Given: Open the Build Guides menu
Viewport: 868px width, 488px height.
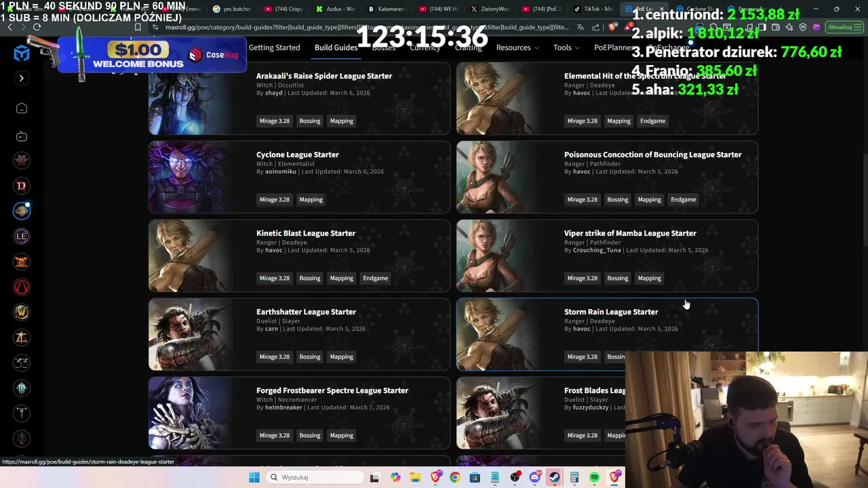Looking at the screenshot, I should coord(336,47).
